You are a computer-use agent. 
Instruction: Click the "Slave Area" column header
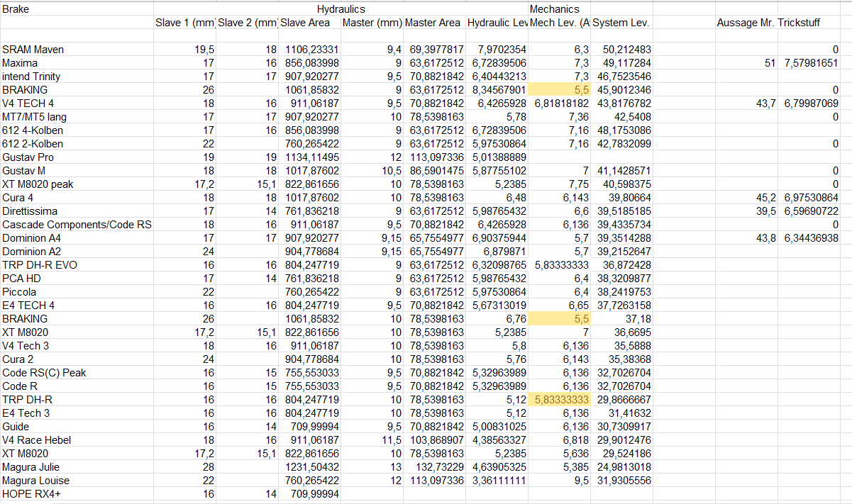[306, 23]
